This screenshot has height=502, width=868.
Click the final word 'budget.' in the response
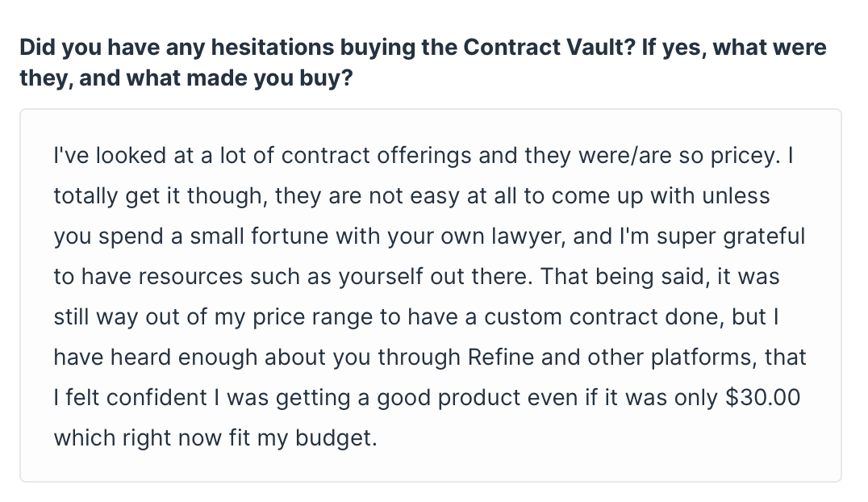336,438
